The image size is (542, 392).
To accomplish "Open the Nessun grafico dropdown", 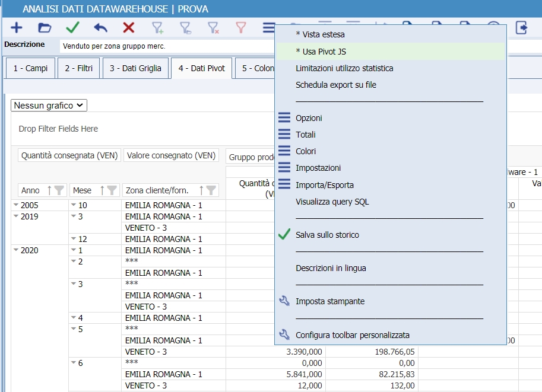I will (49, 106).
